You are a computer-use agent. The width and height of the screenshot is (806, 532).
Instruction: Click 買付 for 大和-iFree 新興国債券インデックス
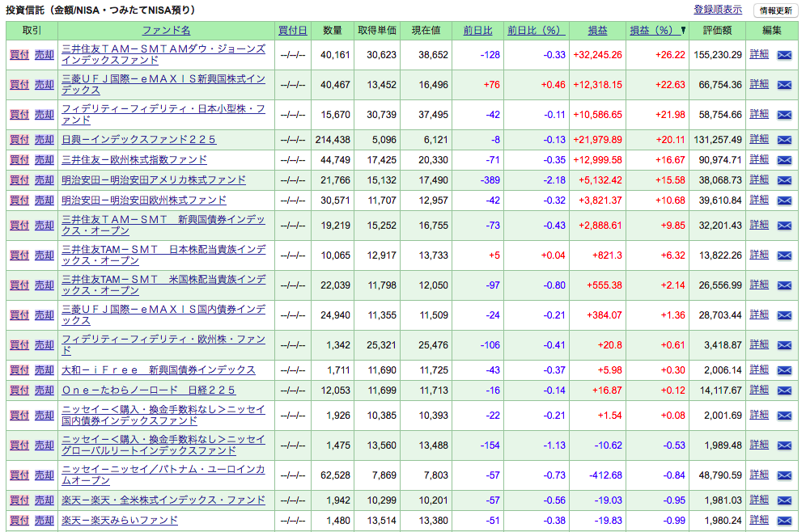pyautogui.click(x=19, y=370)
